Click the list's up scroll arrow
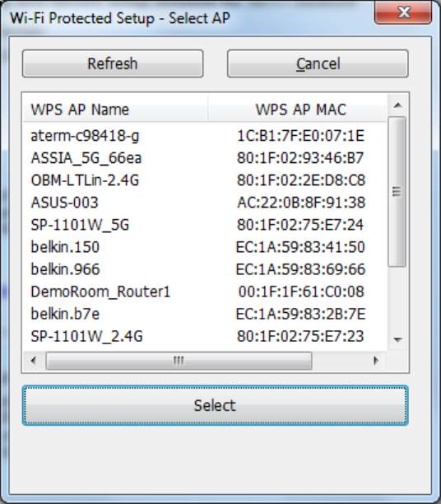 click(398, 105)
